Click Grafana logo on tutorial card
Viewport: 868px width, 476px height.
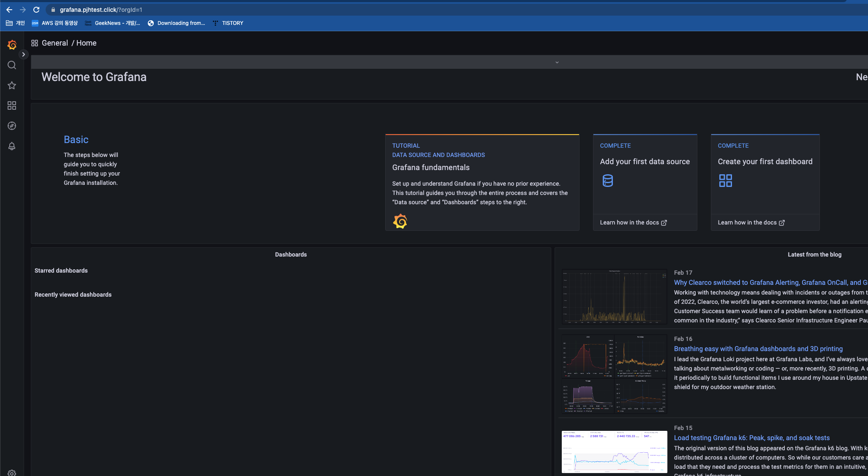(x=400, y=221)
